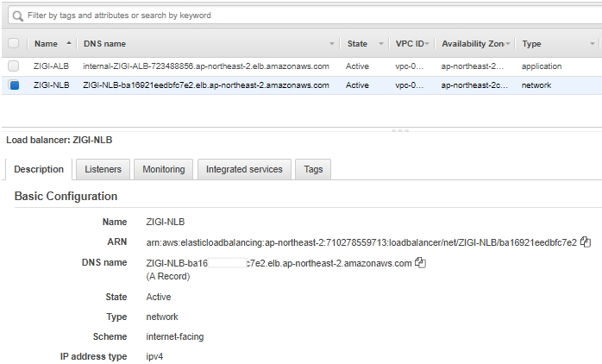Click the 'Load balancer: ZIGI-NLB' title
This screenshot has width=602, height=364.
tap(60, 140)
